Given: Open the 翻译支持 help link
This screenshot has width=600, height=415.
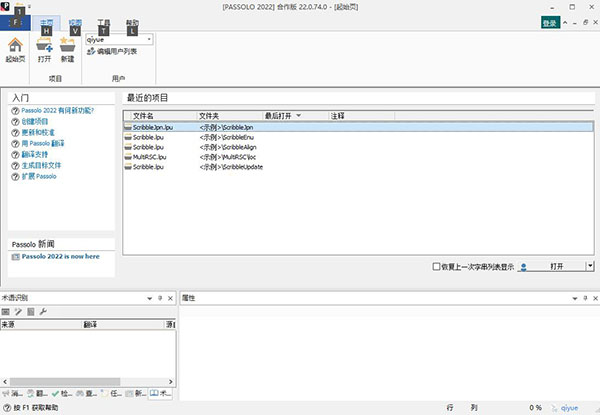Looking at the screenshot, I should 34,155.
